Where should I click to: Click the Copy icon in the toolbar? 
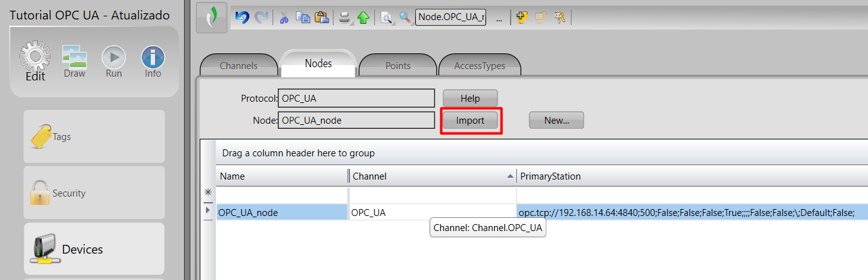303,18
